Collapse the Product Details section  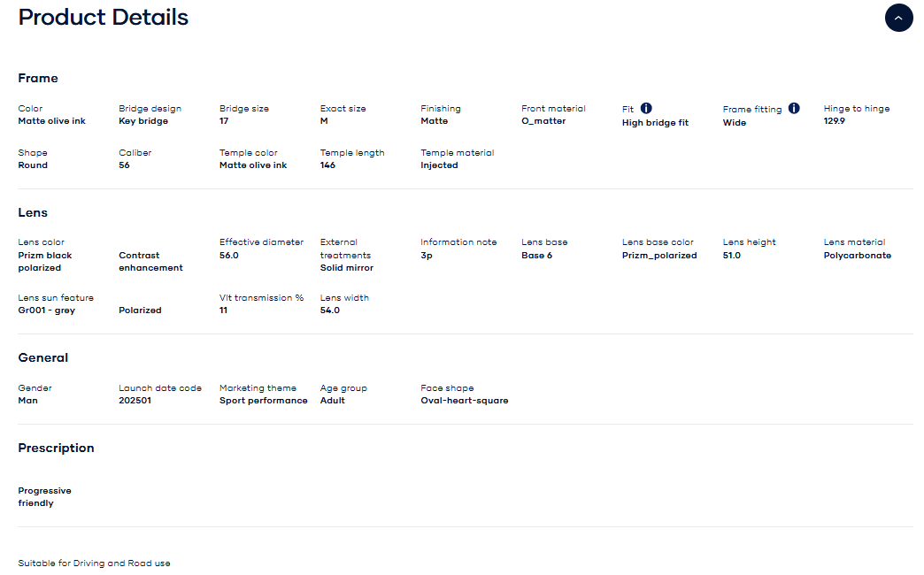898,18
